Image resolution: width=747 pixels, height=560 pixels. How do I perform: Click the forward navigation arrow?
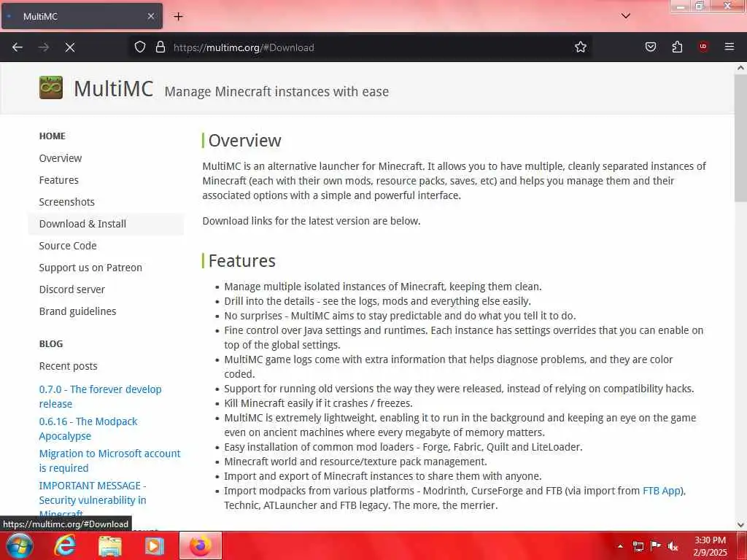(43, 47)
